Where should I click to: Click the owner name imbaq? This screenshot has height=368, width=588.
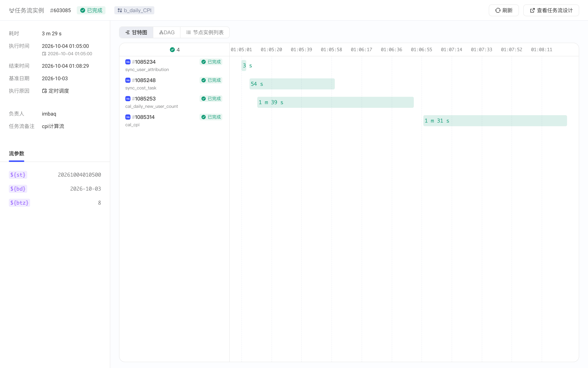49,114
